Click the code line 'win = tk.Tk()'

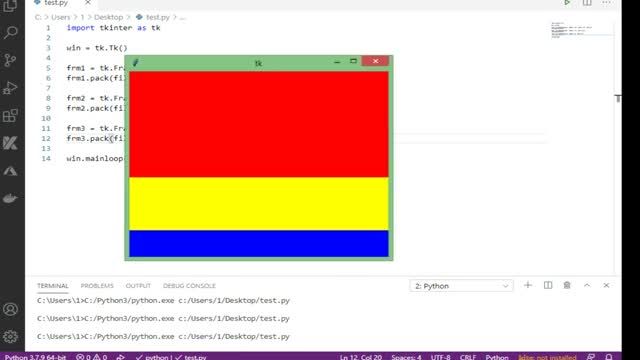(x=97, y=48)
